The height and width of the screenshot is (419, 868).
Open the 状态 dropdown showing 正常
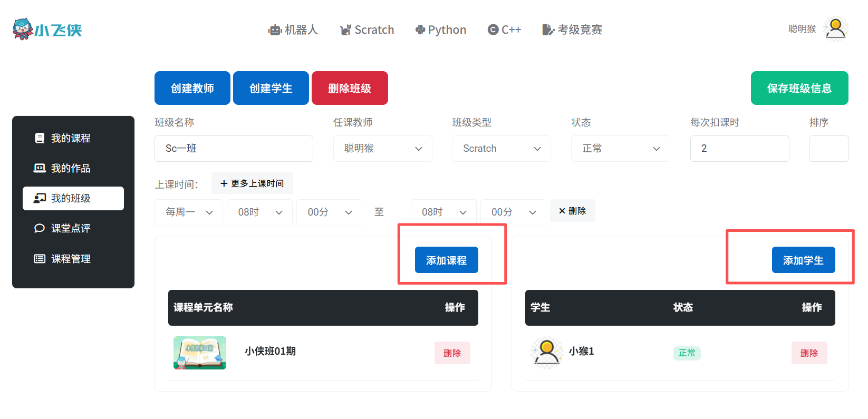621,149
